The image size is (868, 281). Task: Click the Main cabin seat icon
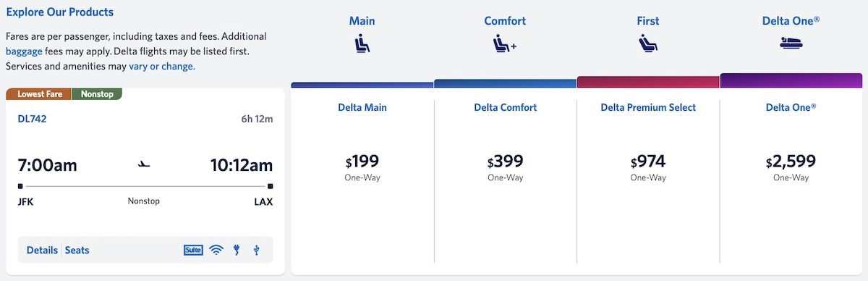[x=362, y=44]
